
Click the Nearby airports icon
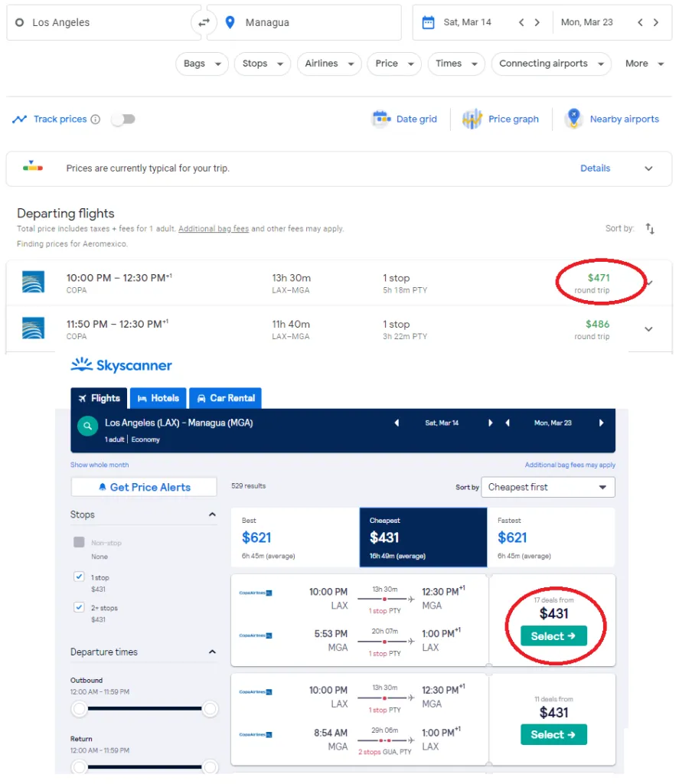coord(573,119)
